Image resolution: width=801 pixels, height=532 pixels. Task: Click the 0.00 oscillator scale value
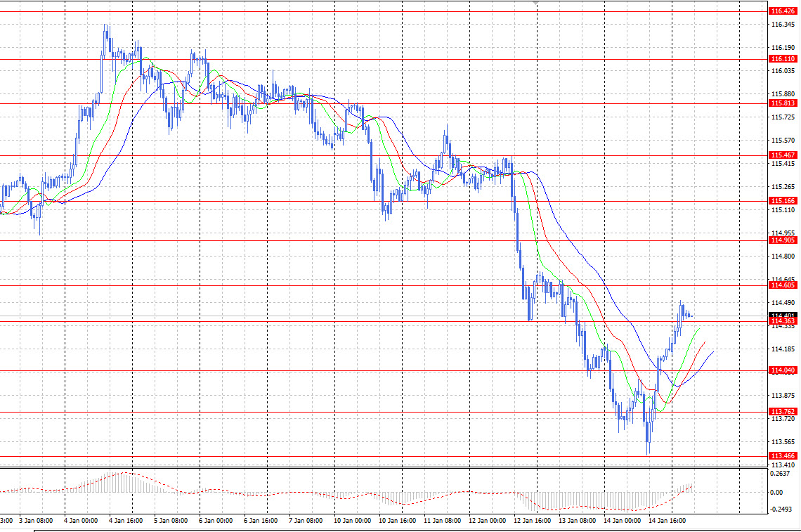click(x=776, y=493)
